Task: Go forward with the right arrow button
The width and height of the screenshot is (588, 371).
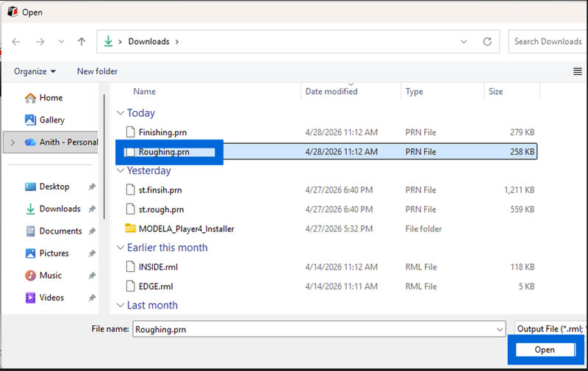Action: (40, 42)
